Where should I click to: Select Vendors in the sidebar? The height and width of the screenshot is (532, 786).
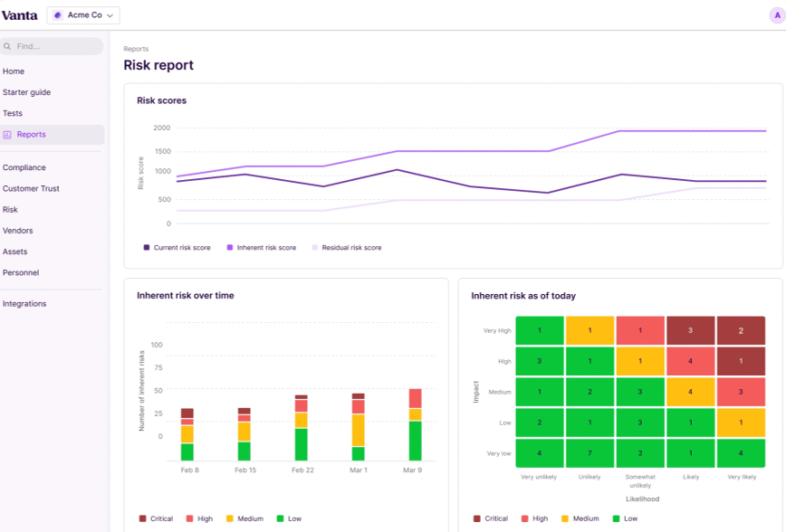pos(17,231)
